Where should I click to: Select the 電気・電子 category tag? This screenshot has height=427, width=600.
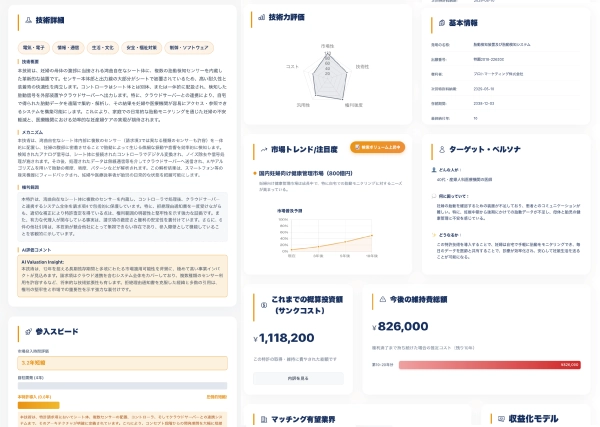pyautogui.click(x=34, y=48)
